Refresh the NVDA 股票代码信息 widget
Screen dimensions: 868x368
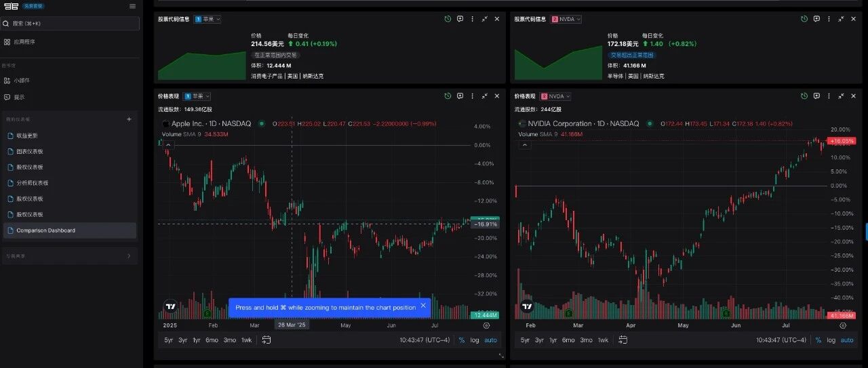804,19
